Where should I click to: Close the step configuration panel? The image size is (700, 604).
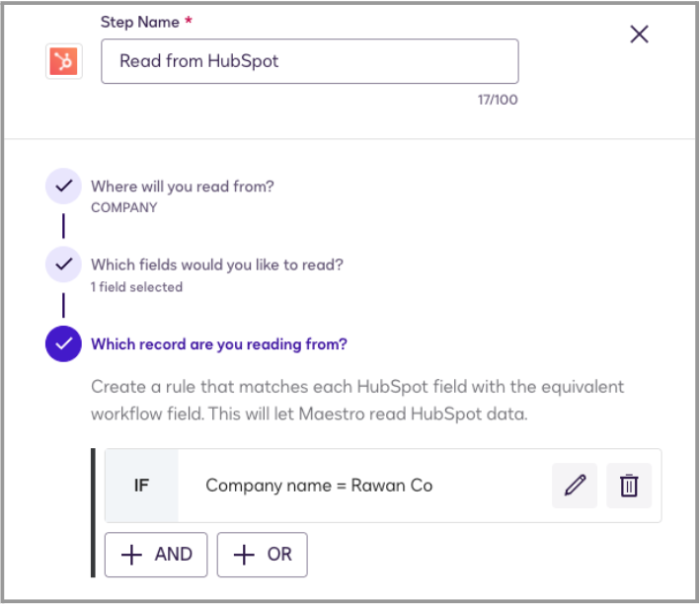[639, 34]
